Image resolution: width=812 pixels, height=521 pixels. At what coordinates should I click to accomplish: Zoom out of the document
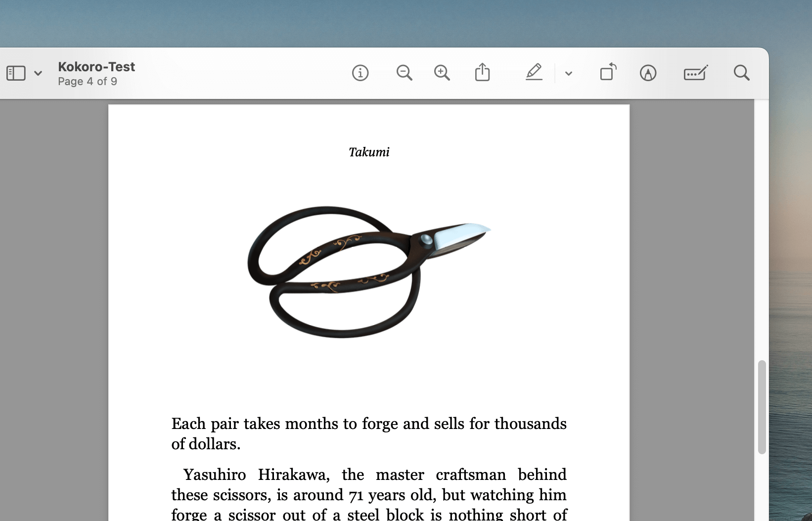(404, 73)
